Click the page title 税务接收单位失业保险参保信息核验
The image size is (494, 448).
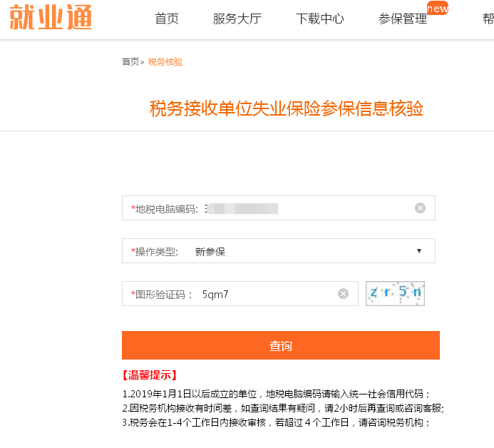(287, 108)
